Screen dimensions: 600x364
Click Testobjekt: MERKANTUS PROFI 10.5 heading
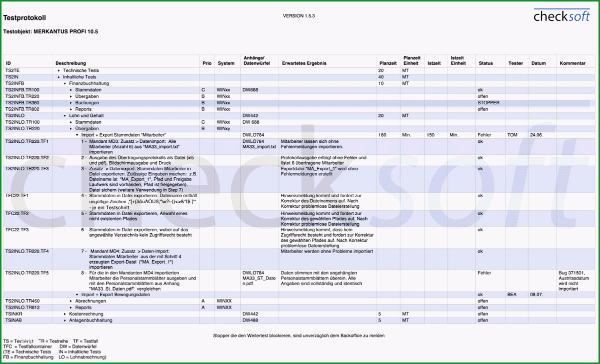click(x=50, y=31)
